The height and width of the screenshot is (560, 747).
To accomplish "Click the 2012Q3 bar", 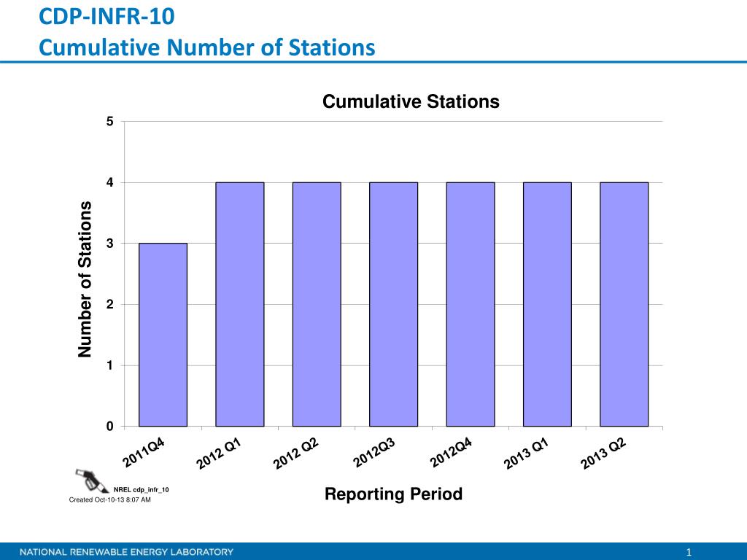I will coord(393,304).
